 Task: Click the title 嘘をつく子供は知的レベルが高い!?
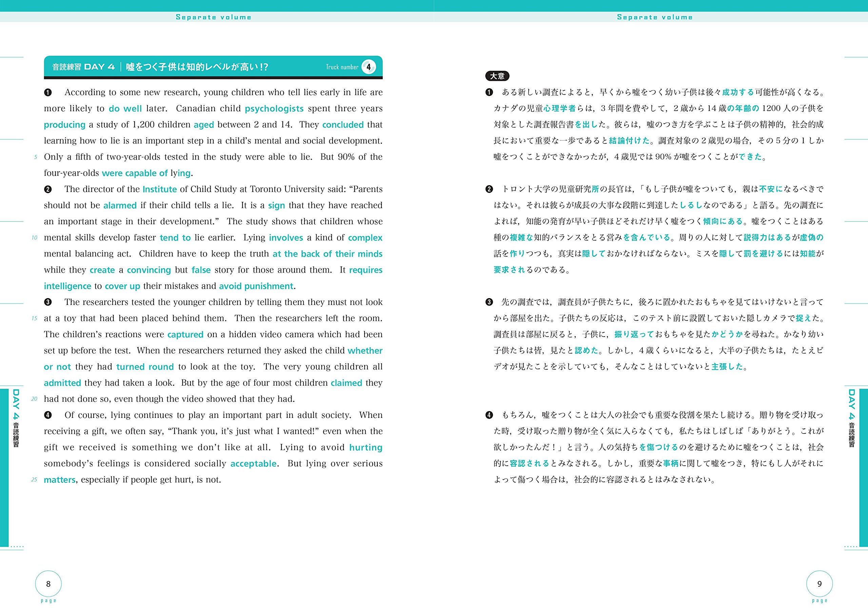click(x=197, y=67)
